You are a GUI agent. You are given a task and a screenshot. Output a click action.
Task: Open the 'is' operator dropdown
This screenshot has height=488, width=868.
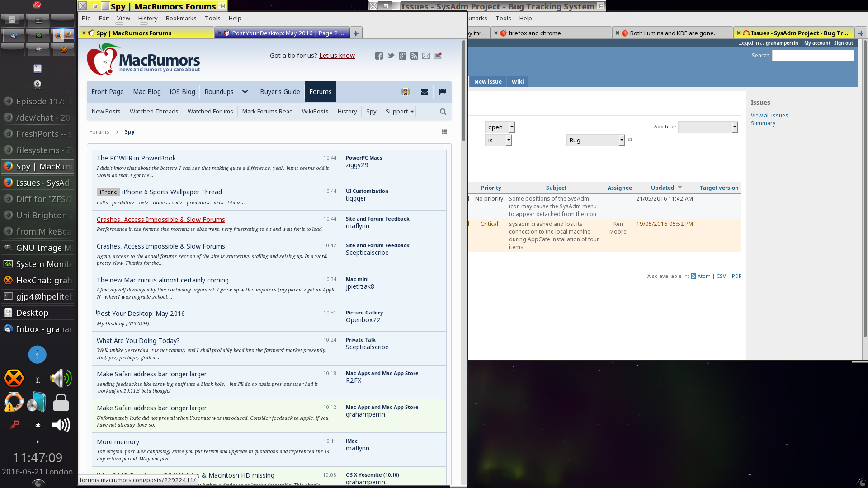[498, 141]
